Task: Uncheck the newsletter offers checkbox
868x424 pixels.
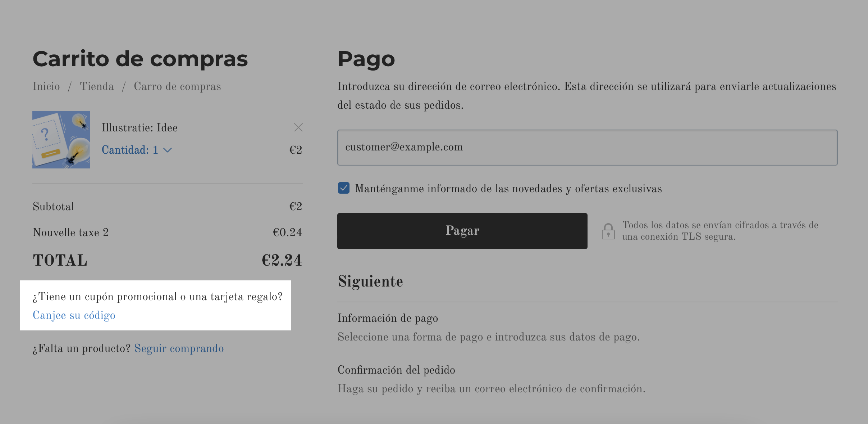Action: (344, 188)
